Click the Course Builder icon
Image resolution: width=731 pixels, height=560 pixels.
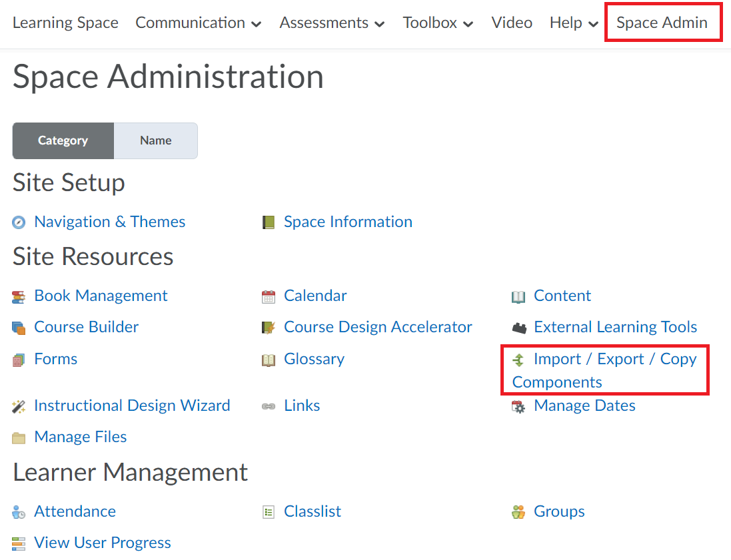pyautogui.click(x=19, y=328)
